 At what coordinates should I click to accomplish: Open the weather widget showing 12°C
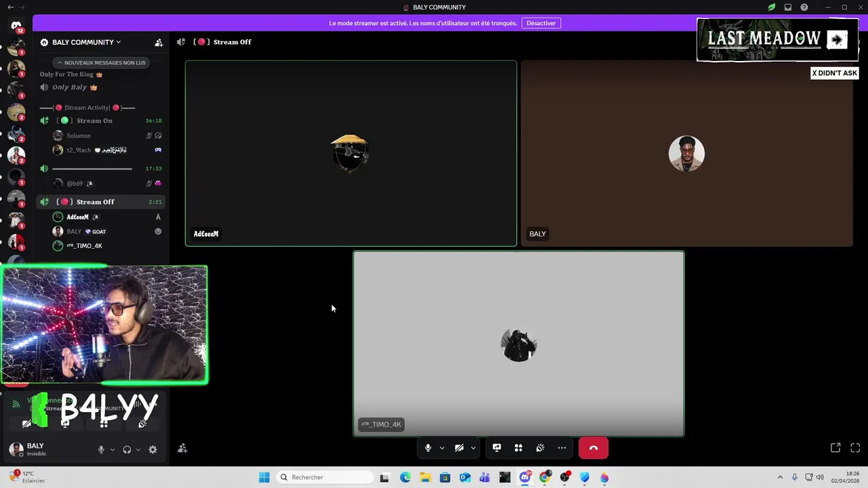(x=27, y=477)
